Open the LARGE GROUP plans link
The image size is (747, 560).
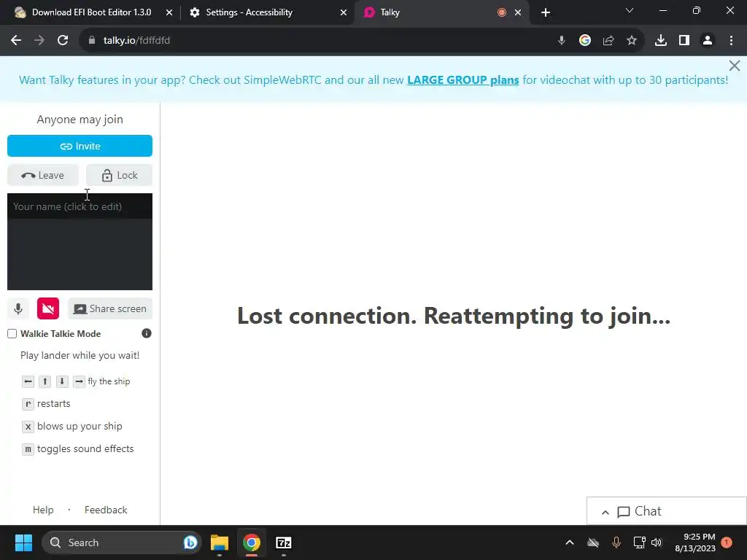pyautogui.click(x=462, y=80)
